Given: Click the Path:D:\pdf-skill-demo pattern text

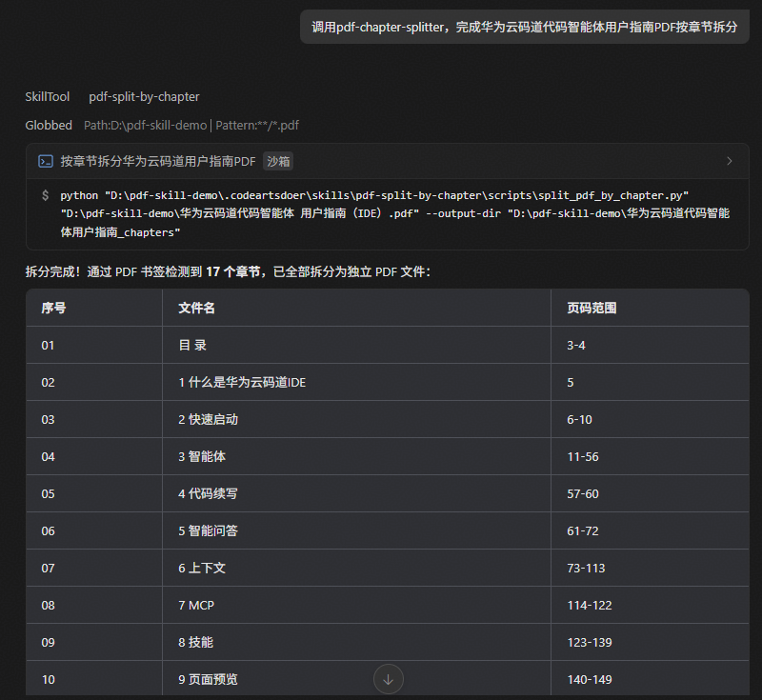Looking at the screenshot, I should coord(191,126).
